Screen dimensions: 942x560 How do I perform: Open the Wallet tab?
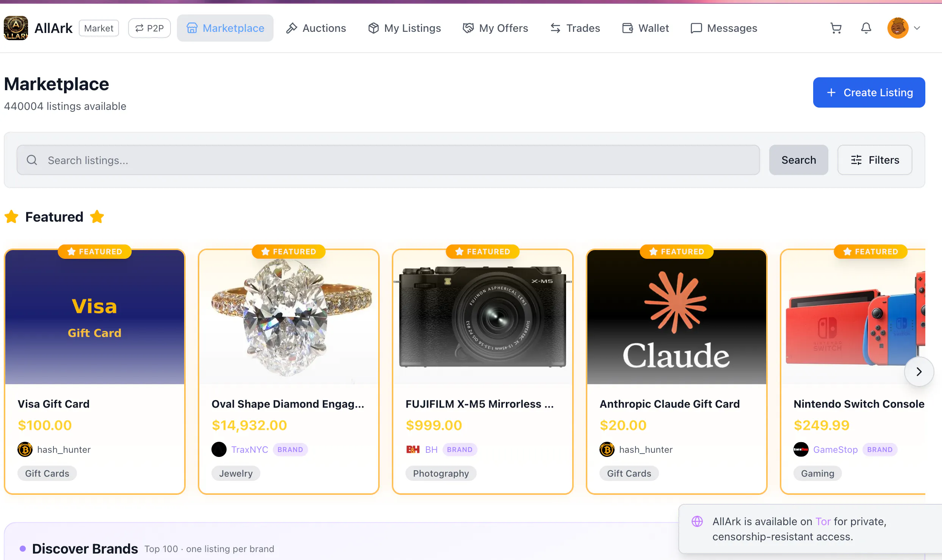[646, 28]
